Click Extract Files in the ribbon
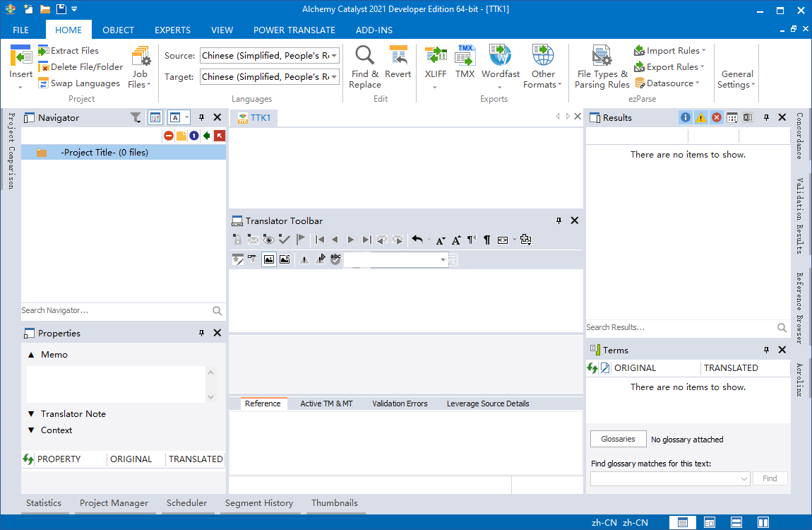The height and width of the screenshot is (530, 812). click(68, 50)
